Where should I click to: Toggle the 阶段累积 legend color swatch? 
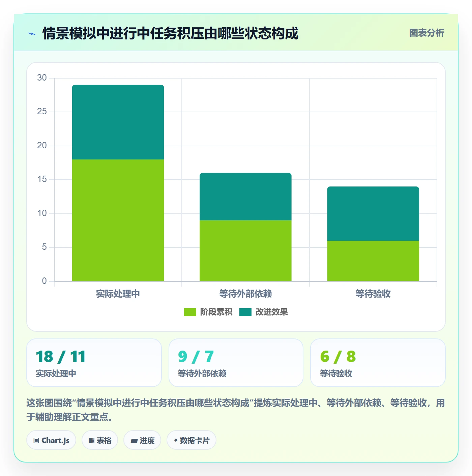tap(190, 312)
